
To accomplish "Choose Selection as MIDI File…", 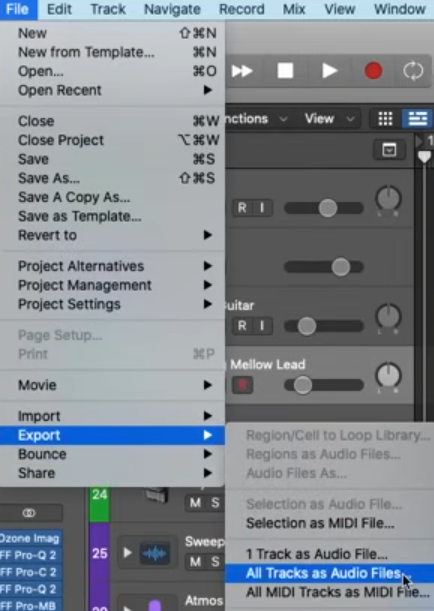I will [330, 523].
